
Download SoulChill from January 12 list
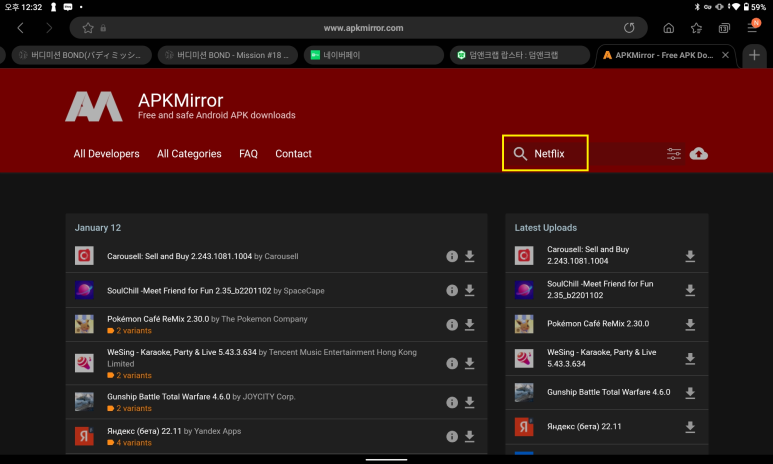coord(470,290)
